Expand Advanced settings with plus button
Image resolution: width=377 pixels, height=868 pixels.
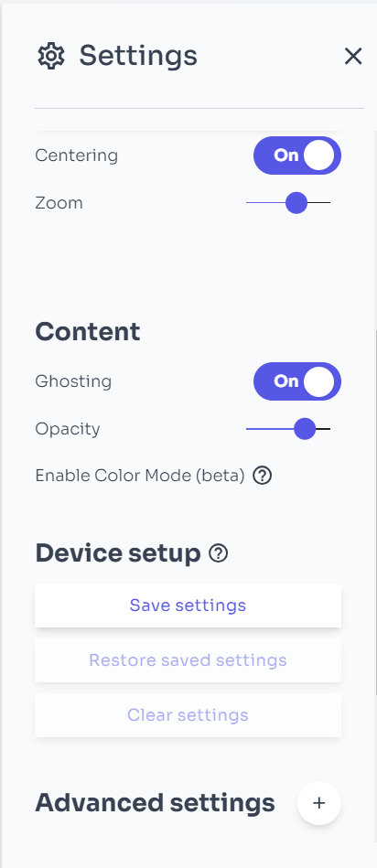coord(318,803)
